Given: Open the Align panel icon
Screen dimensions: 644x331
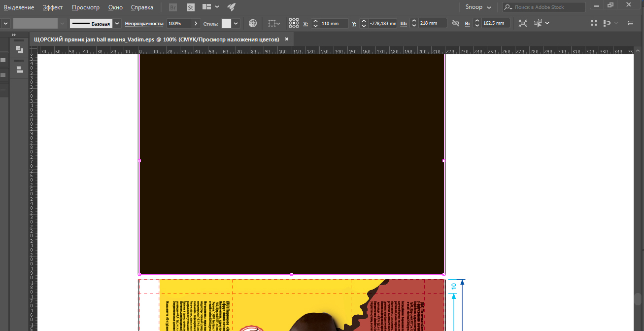Looking at the screenshot, I should [19, 70].
